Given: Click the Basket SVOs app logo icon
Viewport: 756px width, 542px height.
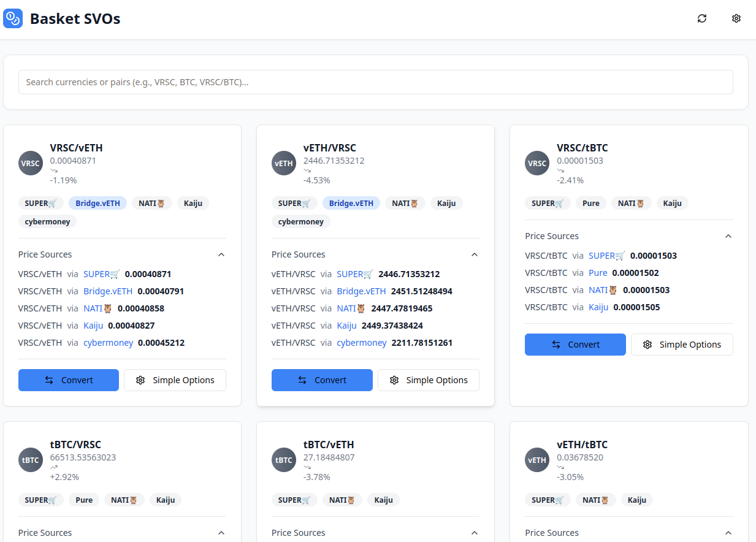Looking at the screenshot, I should tap(12, 18).
